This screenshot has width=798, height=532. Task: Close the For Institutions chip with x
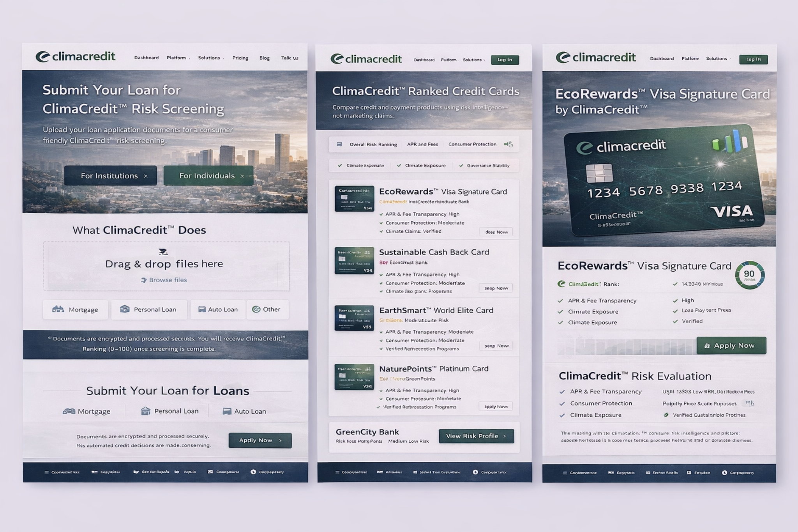point(146,176)
